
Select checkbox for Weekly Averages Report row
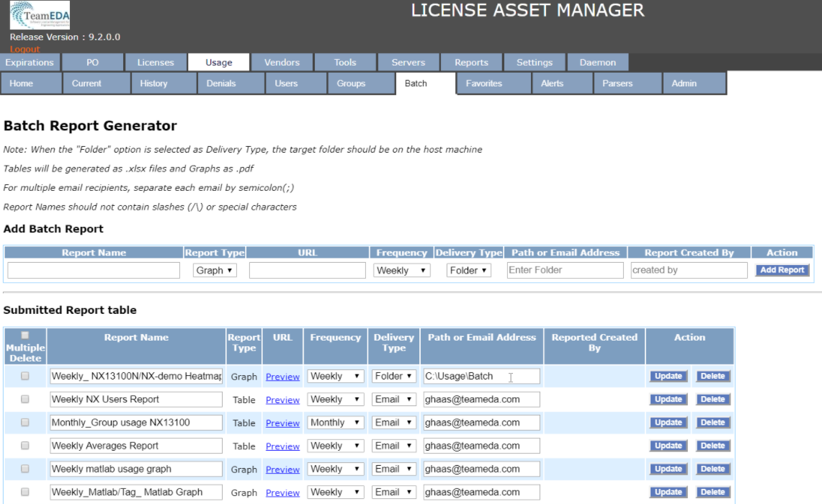pos(25,446)
